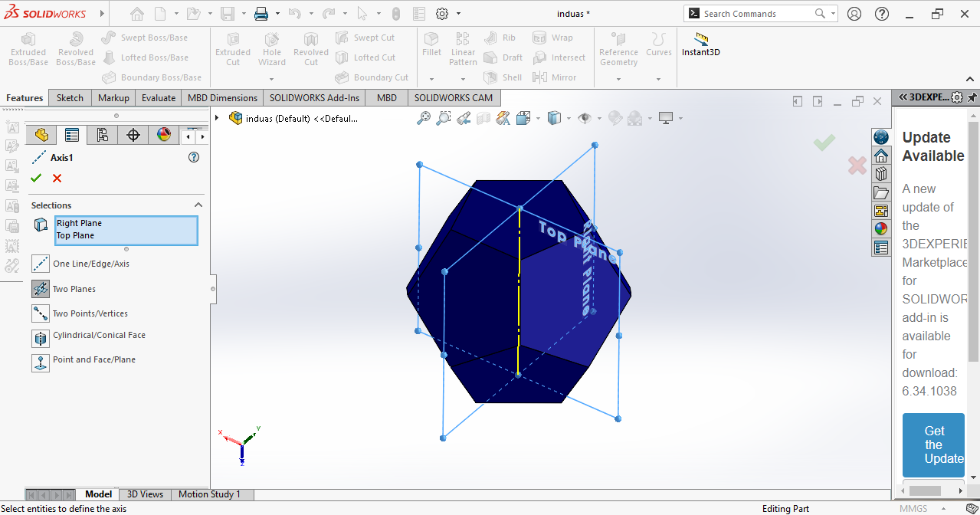Show more manager tabs with the right arrow

point(202,136)
